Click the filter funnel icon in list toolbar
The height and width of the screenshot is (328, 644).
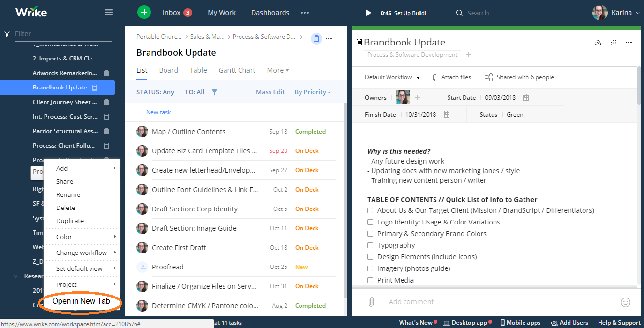coord(215,92)
